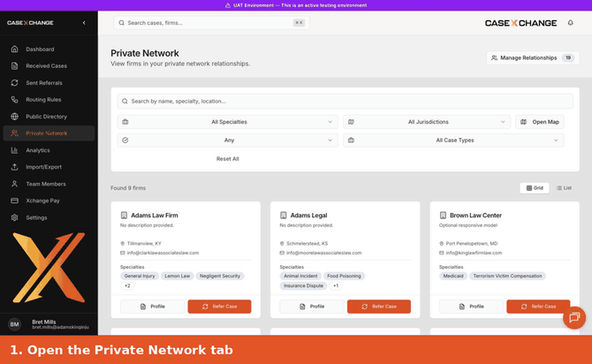
Task: Switch to List view
Action: pyautogui.click(x=564, y=188)
